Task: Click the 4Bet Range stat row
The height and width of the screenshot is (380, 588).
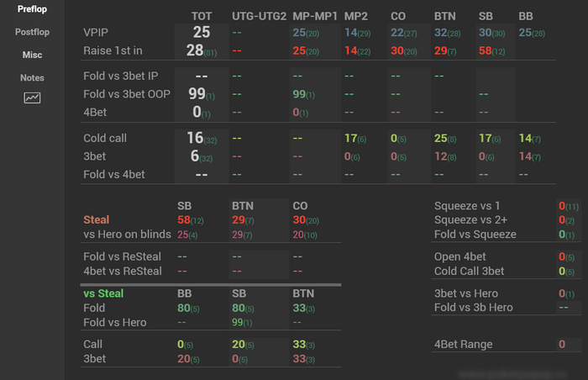Action: (464, 344)
